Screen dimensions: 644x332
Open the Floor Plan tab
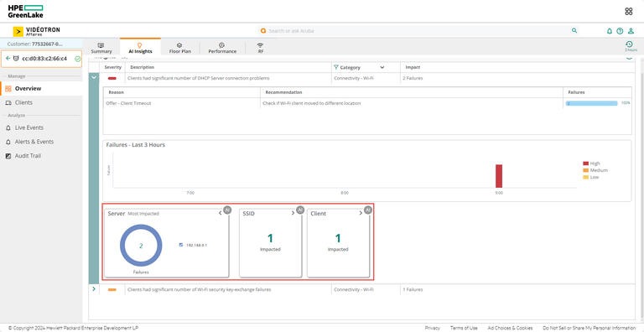180,48
